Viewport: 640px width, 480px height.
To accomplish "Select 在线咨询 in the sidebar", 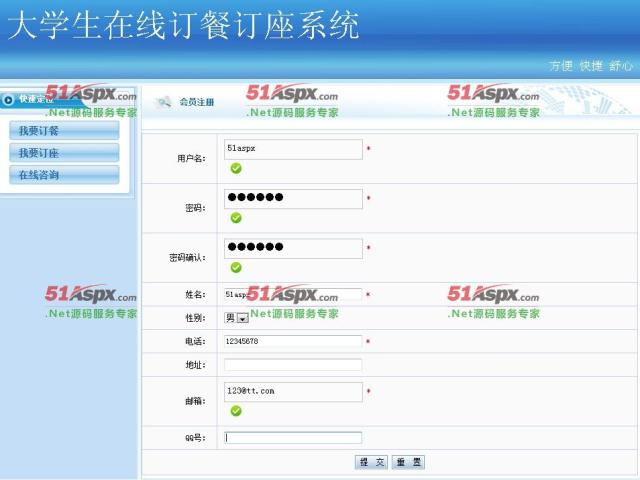I will point(64,175).
